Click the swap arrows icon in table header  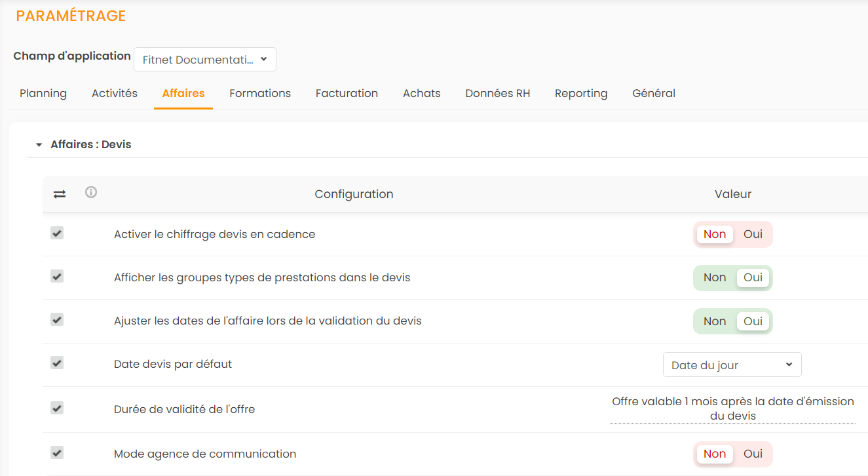point(60,194)
